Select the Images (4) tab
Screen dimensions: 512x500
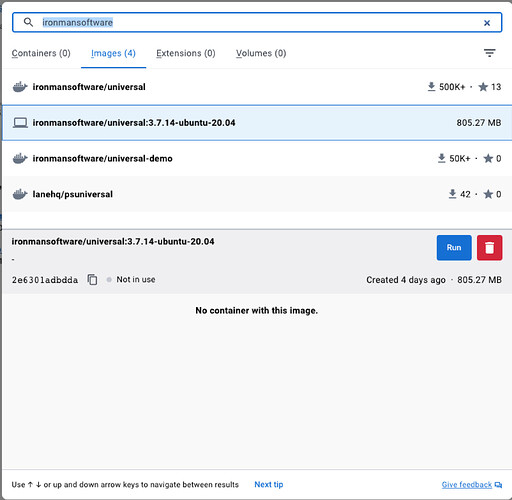pyautogui.click(x=113, y=53)
